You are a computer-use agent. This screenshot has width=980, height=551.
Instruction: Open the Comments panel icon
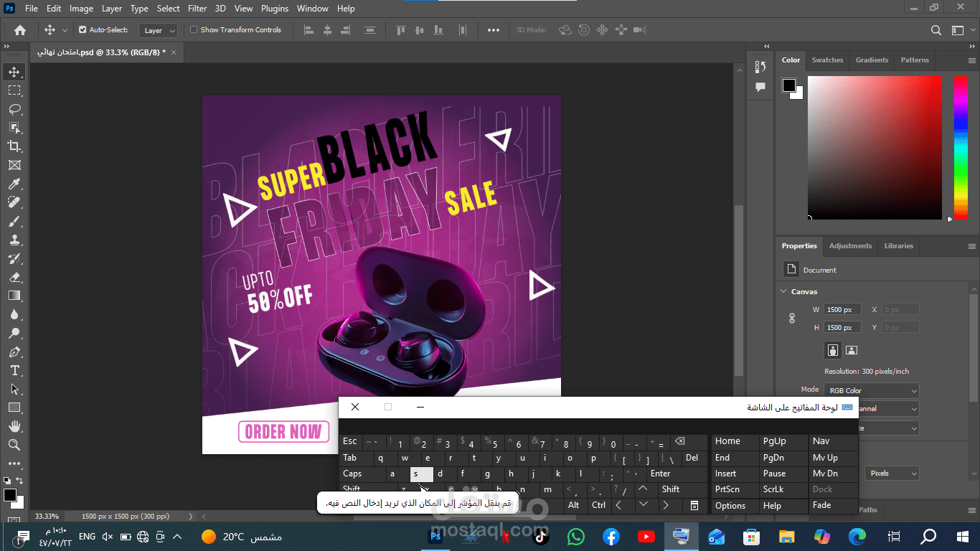[760, 87]
